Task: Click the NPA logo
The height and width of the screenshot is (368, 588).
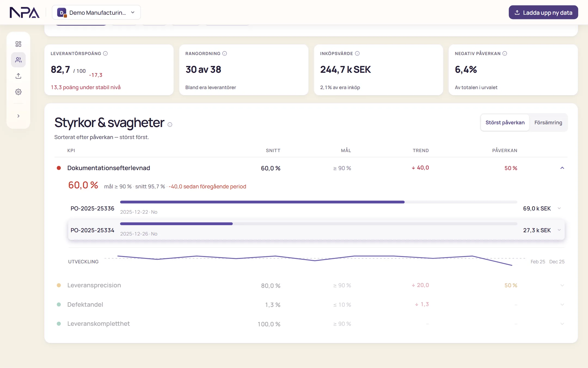Action: pos(24,13)
